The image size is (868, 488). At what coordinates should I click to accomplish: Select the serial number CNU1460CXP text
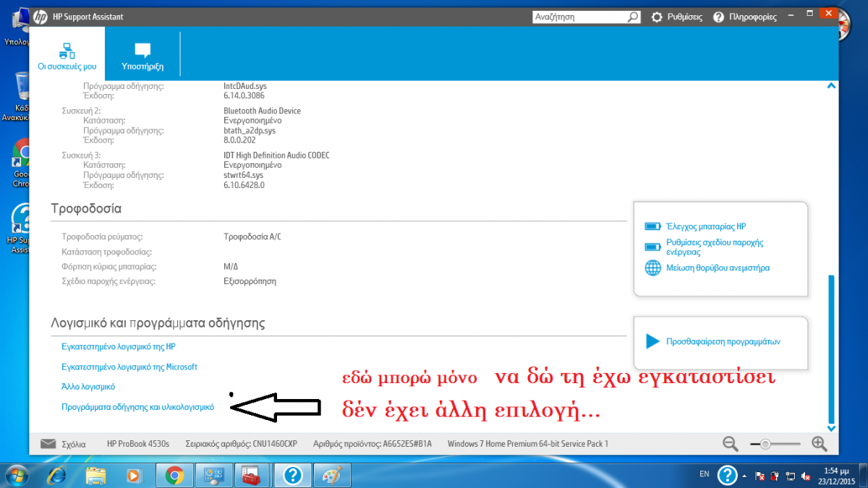(274, 444)
